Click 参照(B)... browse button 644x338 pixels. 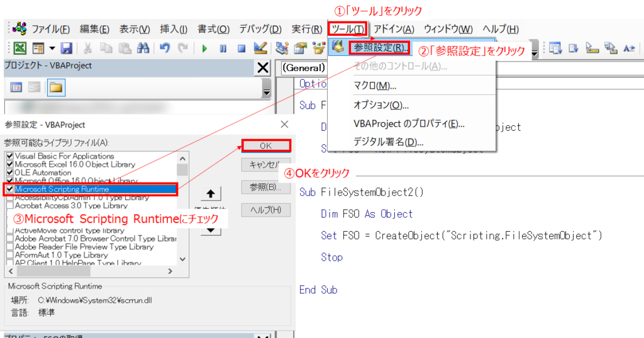click(x=266, y=187)
